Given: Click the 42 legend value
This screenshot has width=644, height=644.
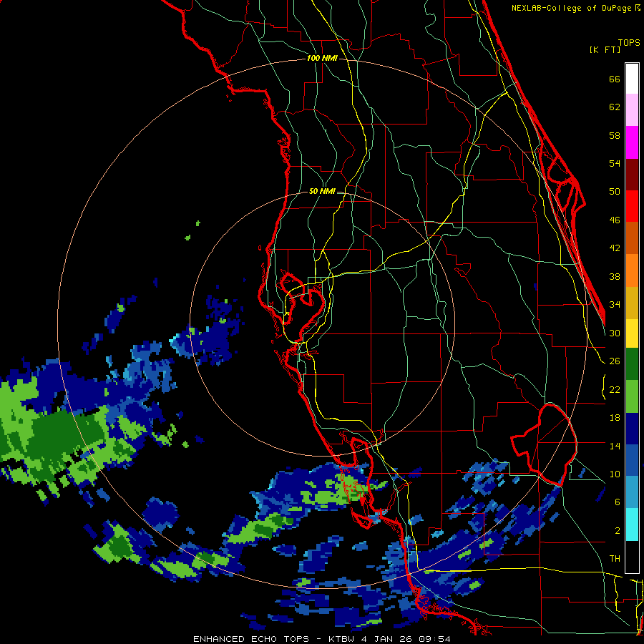Looking at the screenshot, I should pyautogui.click(x=615, y=248).
